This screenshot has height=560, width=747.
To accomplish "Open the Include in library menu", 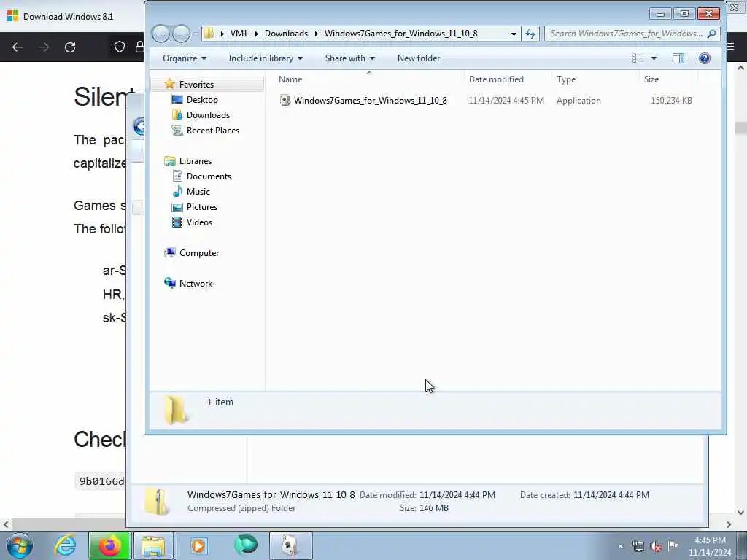I will [266, 58].
